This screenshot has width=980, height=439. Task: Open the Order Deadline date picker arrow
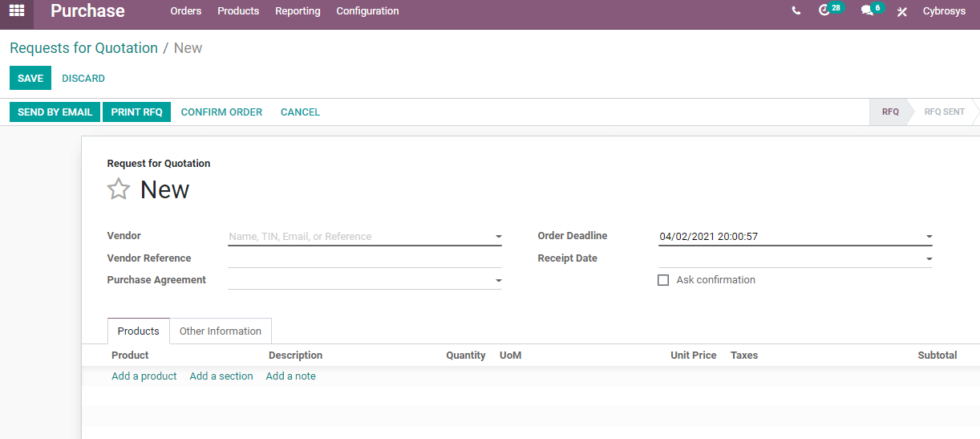point(929,237)
